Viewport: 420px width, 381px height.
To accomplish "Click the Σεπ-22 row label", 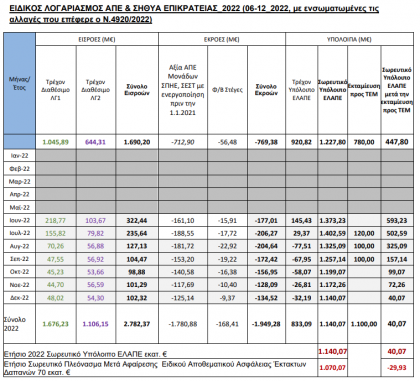I will click(20, 259).
